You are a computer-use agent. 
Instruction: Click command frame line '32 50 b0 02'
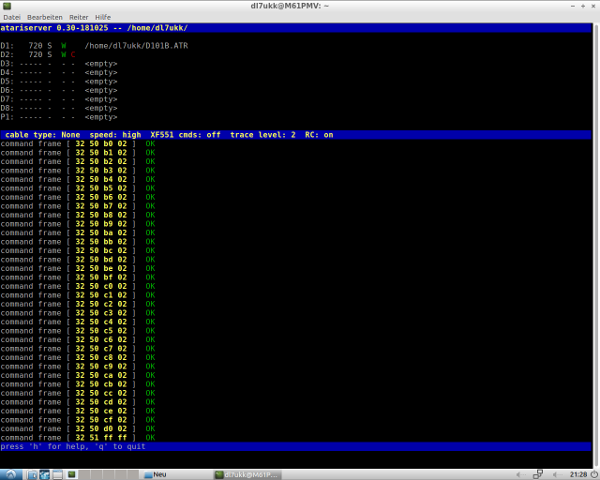[78, 144]
